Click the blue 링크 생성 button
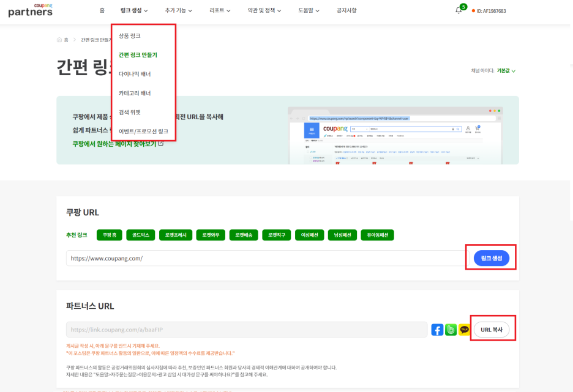This screenshot has height=392, width=573. click(x=491, y=258)
